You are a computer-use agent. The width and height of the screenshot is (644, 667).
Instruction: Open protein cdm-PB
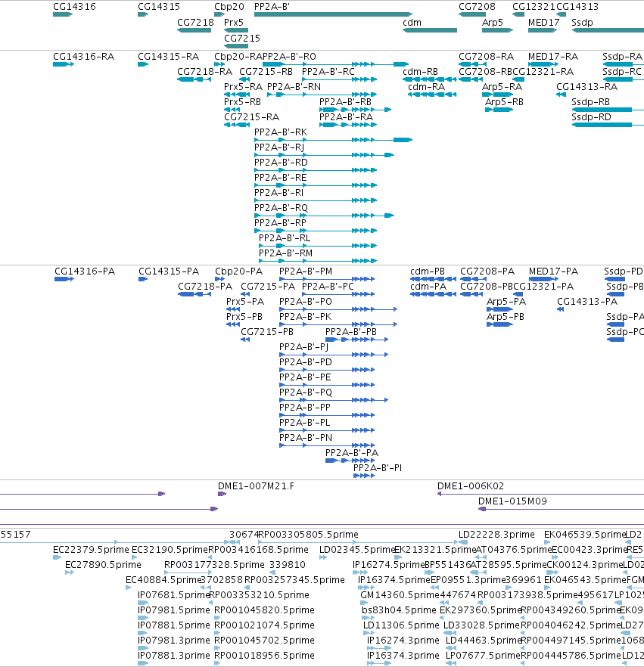tap(434, 279)
